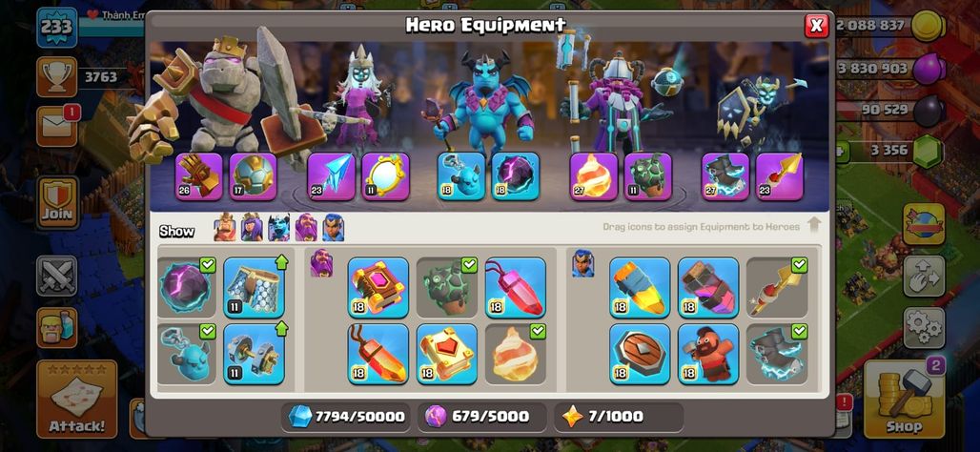The height and width of the screenshot is (452, 980).
Task: Click the drag-to-assign up arrow hint
Action: click(814, 226)
